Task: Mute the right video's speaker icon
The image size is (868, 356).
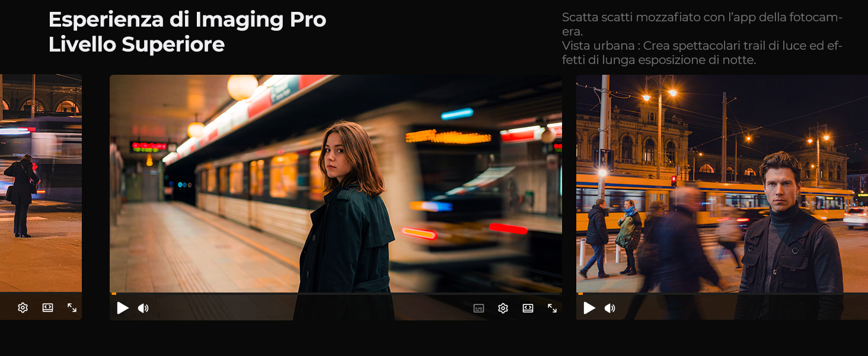Action: pos(610,308)
